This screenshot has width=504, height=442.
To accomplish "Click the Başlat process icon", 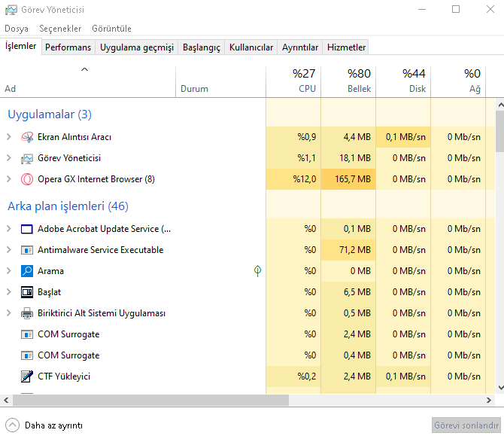I will (x=27, y=292).
